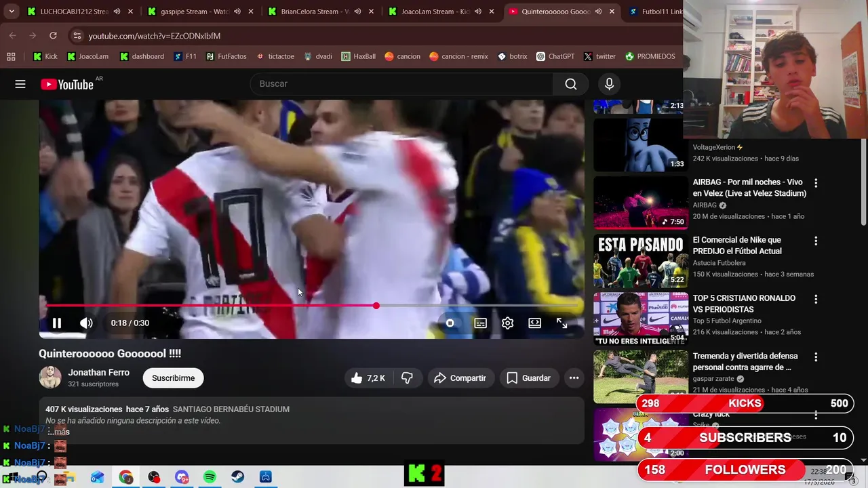The image size is (868, 488).
Task: Open more actions ellipsis below video
Action: 574,378
